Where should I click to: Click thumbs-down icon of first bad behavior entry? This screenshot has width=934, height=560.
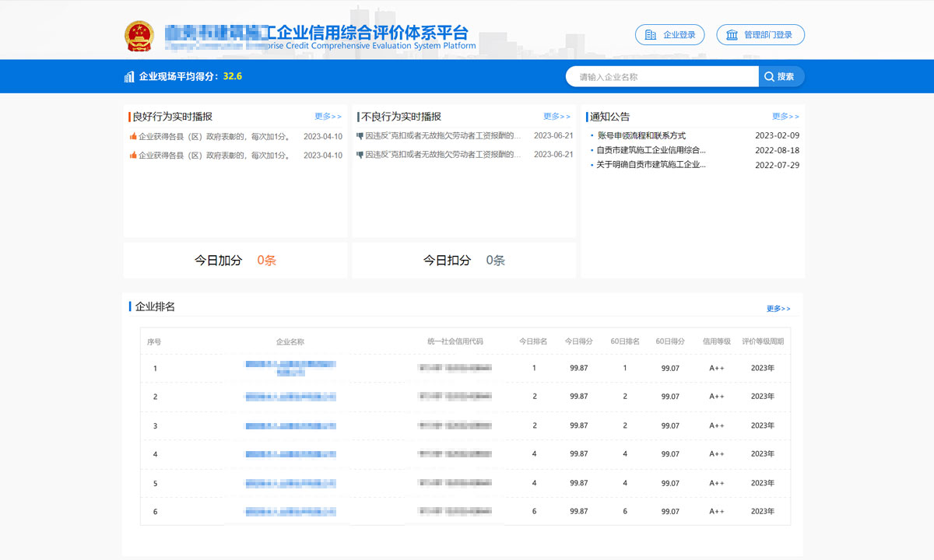[360, 136]
